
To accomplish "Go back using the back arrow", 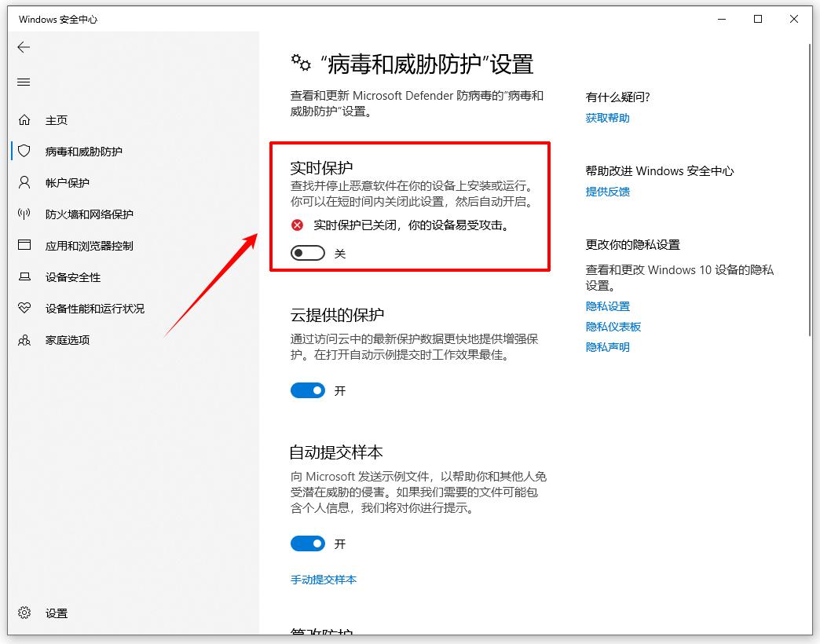I will (x=24, y=48).
